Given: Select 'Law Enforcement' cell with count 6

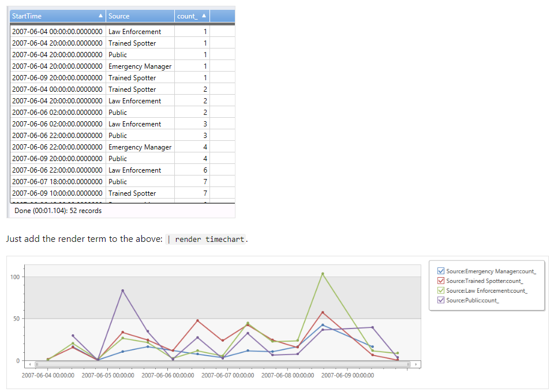Looking at the screenshot, I should pos(140,170).
